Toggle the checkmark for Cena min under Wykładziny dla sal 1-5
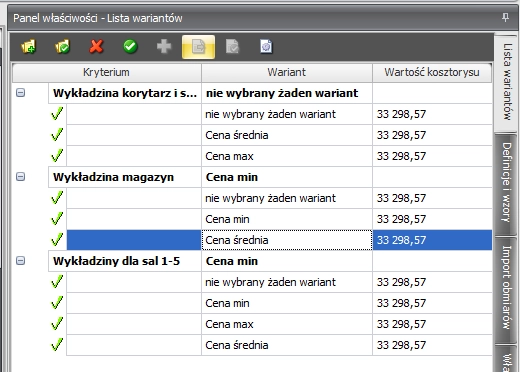Viewport: 520px width, 372px height. click(x=57, y=303)
